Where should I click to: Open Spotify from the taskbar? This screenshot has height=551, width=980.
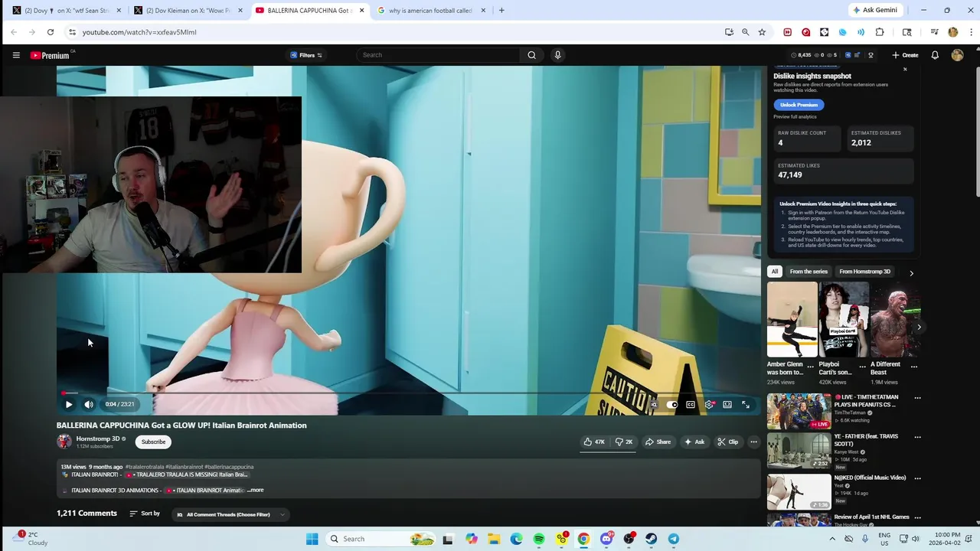[539, 539]
